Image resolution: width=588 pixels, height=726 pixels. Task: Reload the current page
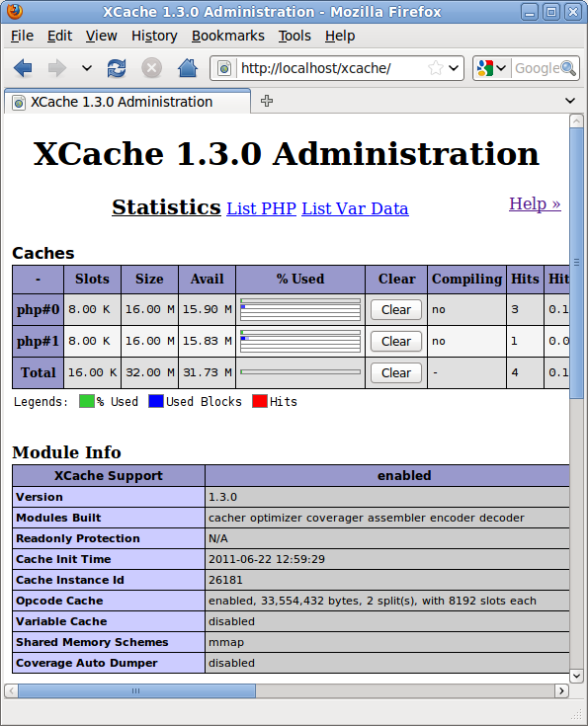click(117, 68)
